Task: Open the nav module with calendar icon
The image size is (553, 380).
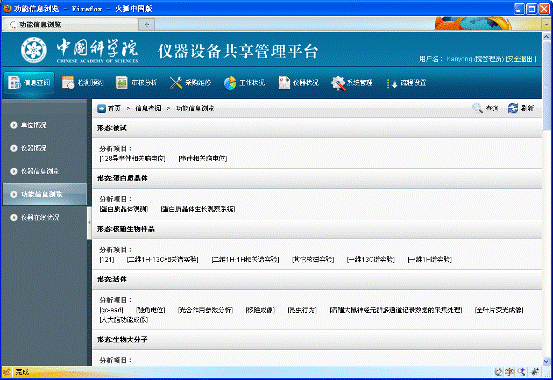Action: tap(82, 83)
